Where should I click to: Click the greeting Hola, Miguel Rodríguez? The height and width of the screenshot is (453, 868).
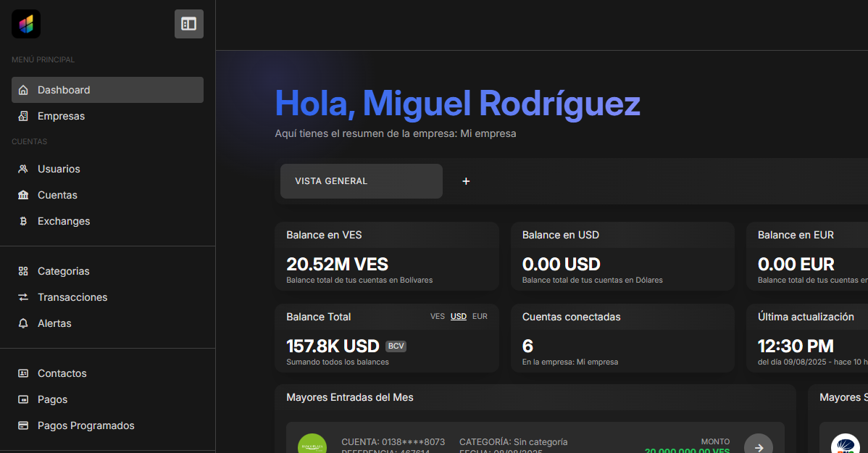457,104
